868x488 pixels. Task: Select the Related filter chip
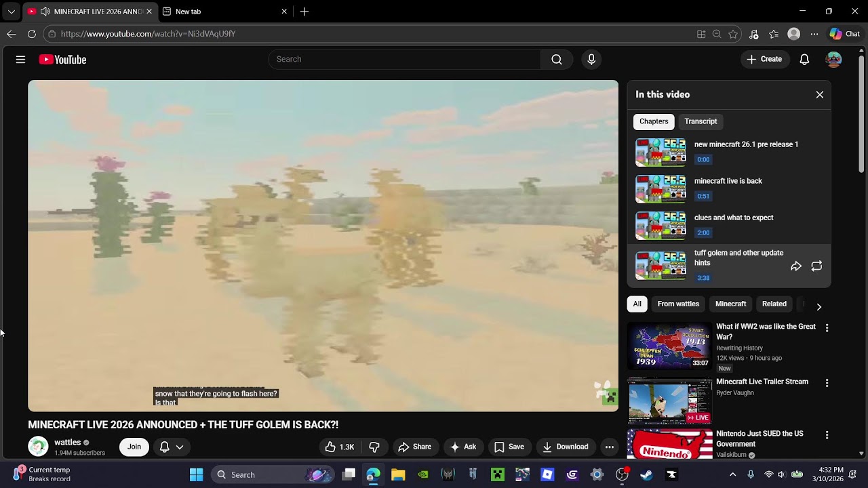click(774, 304)
